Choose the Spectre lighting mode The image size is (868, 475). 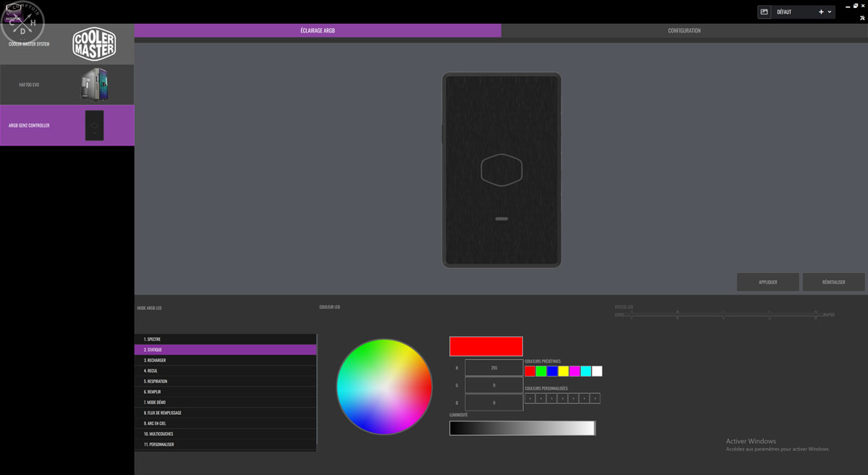point(225,339)
